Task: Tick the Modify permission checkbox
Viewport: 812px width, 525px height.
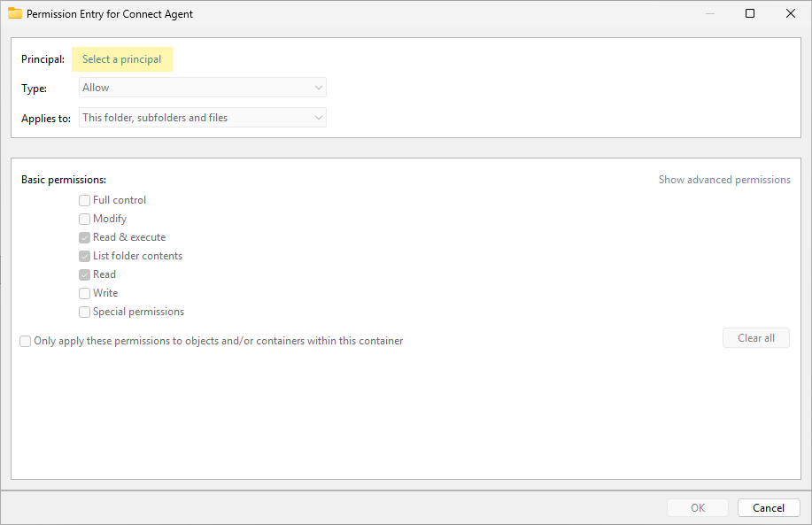Action: click(x=85, y=219)
